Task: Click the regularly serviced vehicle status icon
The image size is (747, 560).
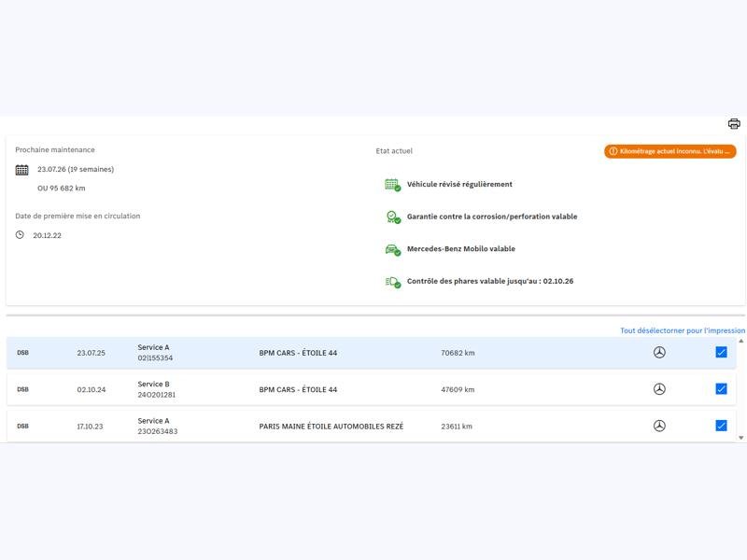Action: (x=392, y=185)
